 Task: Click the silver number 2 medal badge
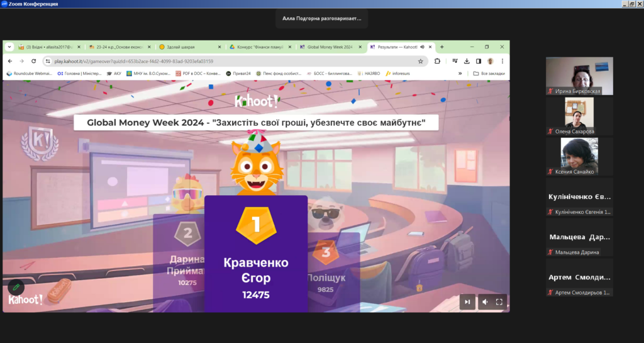pos(187,233)
